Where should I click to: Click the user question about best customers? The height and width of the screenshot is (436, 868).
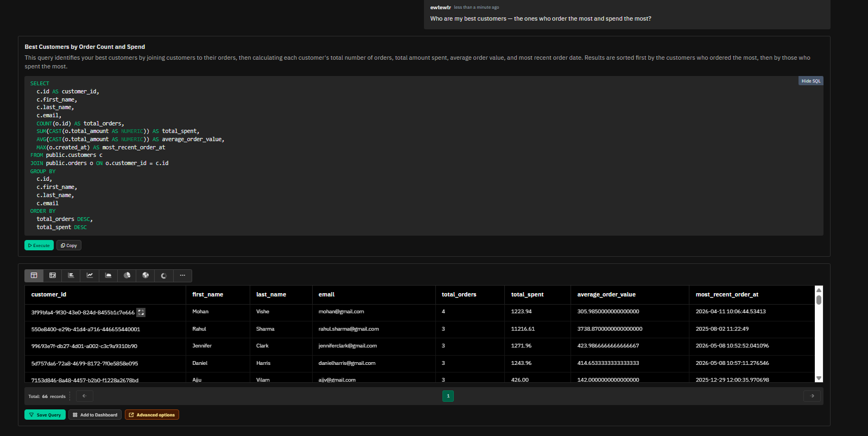(x=541, y=18)
